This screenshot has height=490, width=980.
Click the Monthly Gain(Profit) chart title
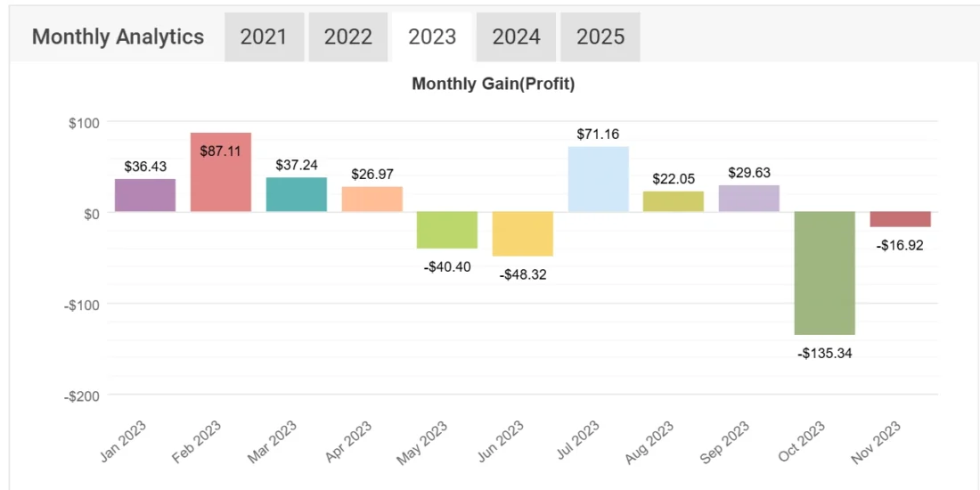coord(493,85)
